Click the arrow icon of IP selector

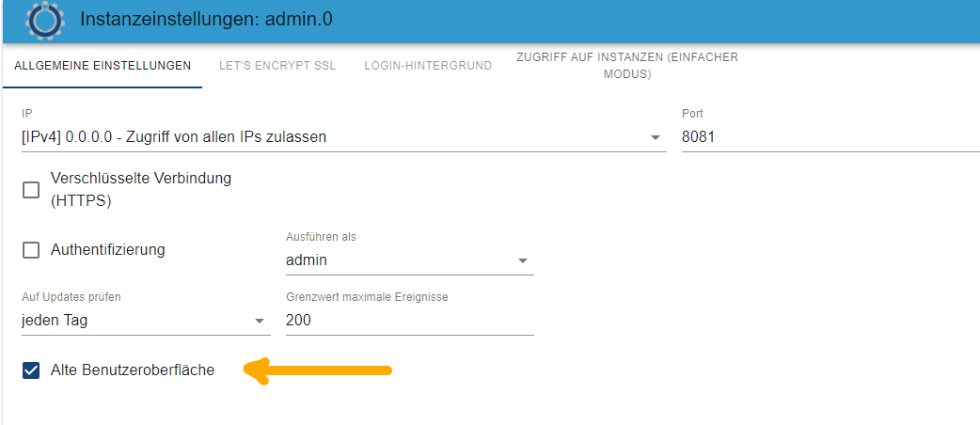[x=655, y=137]
